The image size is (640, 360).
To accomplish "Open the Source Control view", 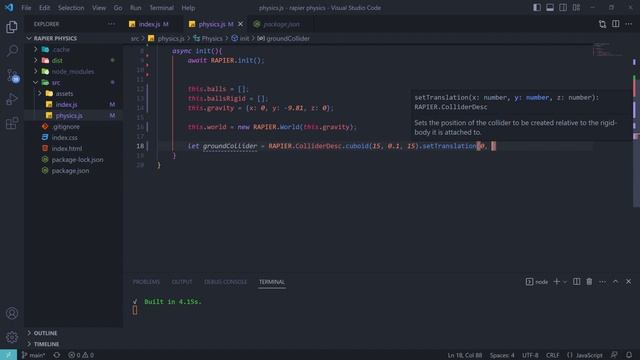I will click(12, 75).
